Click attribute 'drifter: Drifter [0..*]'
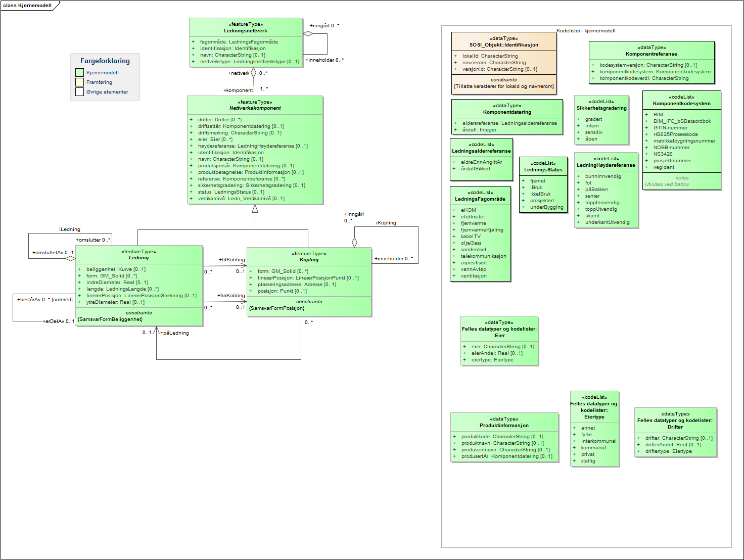This screenshot has height=560, width=744. [x=220, y=120]
